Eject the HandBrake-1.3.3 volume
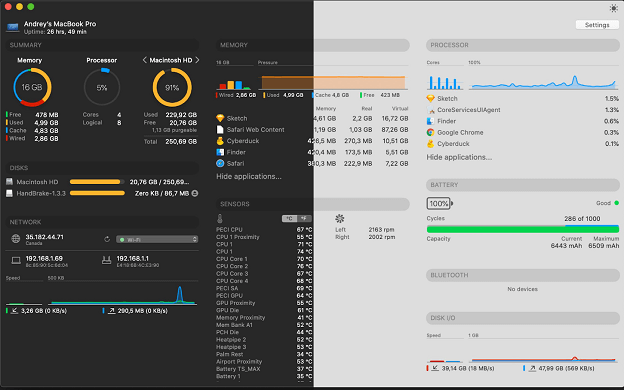 pos(195,193)
